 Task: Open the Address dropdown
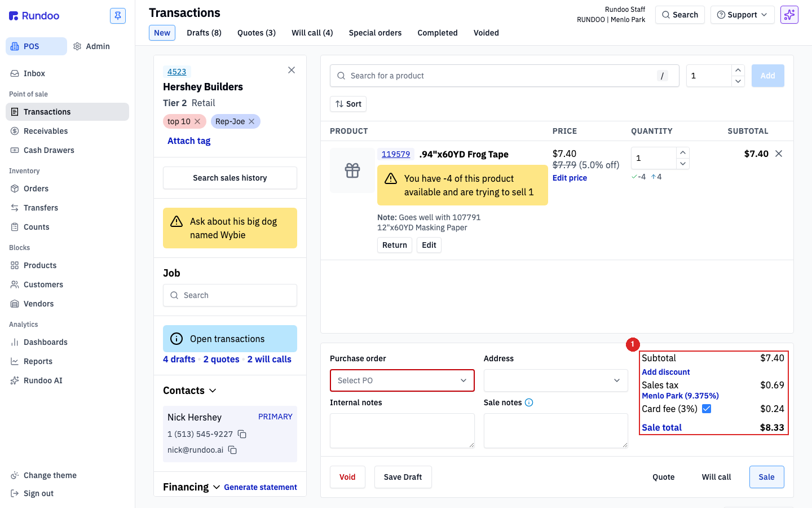[x=556, y=380]
